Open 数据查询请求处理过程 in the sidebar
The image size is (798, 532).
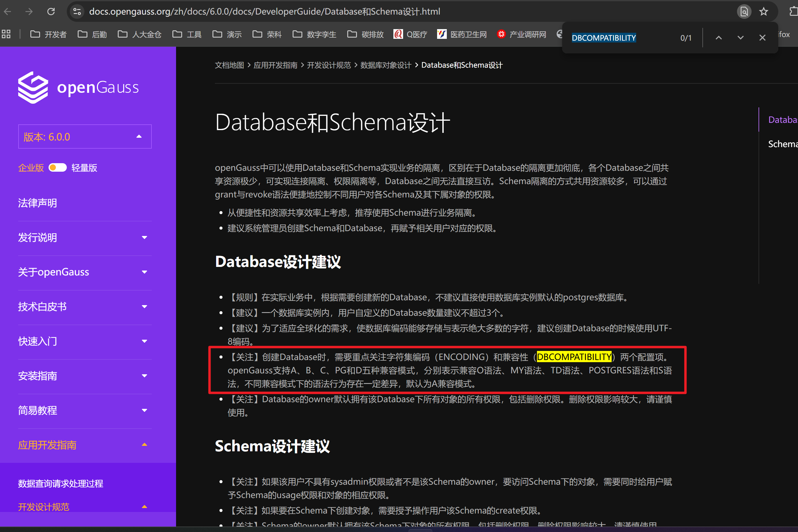coord(60,483)
